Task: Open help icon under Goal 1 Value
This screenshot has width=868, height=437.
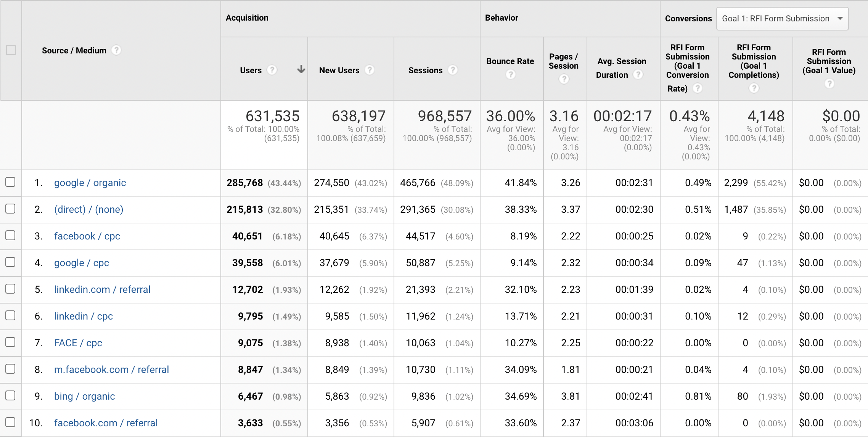Action: click(x=829, y=84)
